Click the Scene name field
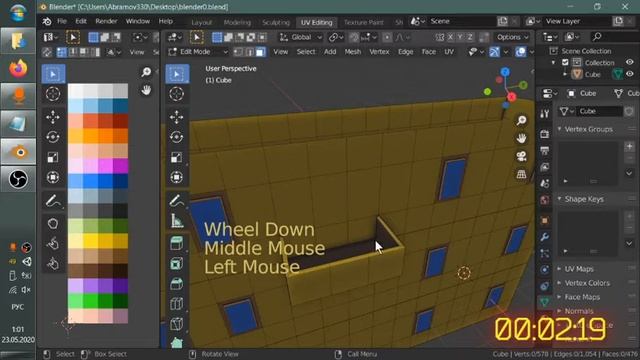Screen dimensions: 640x360 [x=461, y=21]
